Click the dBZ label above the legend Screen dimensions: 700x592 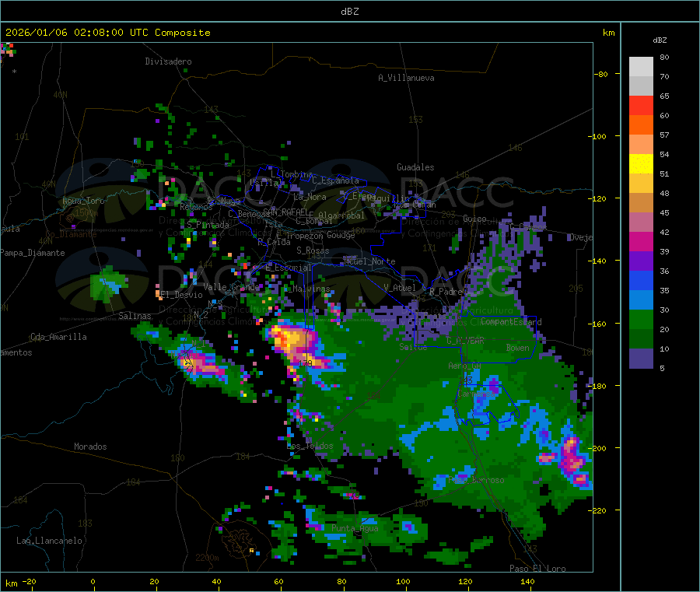point(660,40)
